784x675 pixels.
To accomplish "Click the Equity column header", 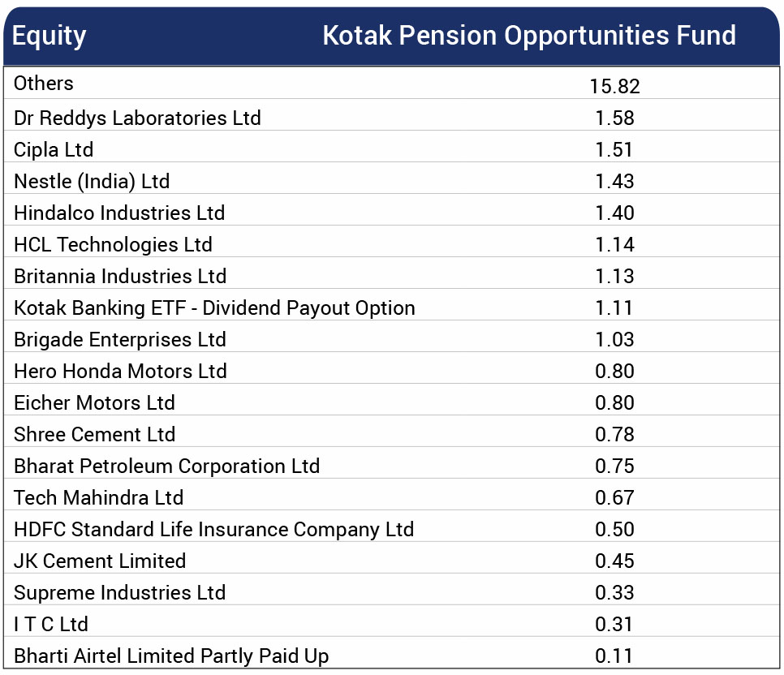I will pos(49,37).
